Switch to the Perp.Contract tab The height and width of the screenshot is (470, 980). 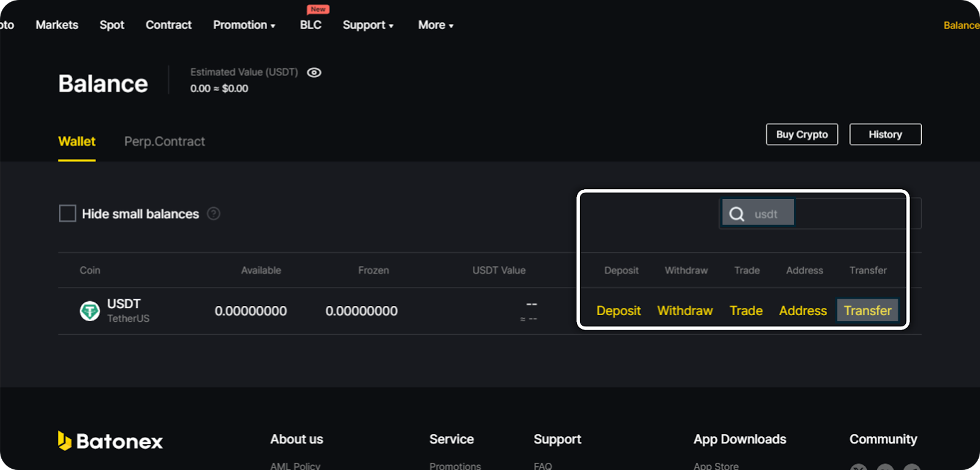(165, 141)
